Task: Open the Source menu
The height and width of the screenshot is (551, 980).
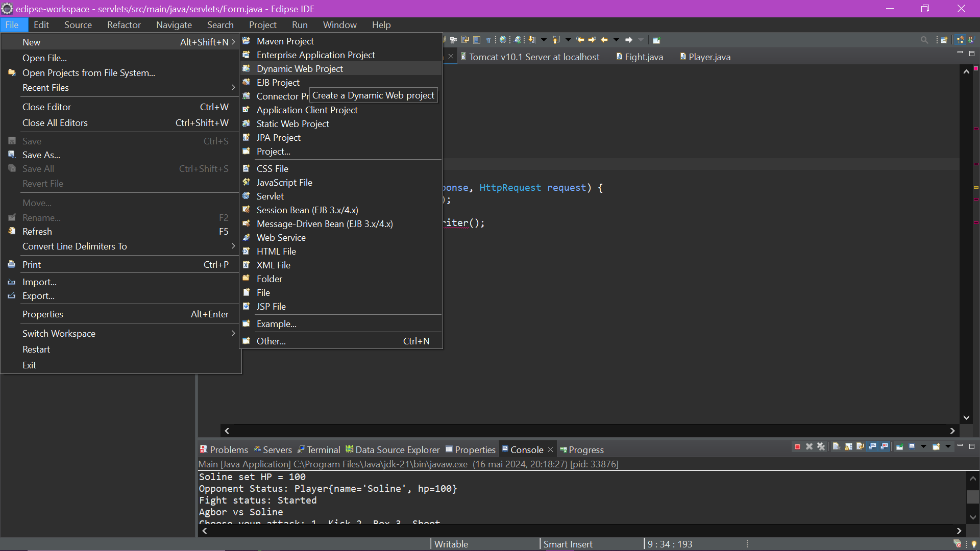Action: coord(78,24)
